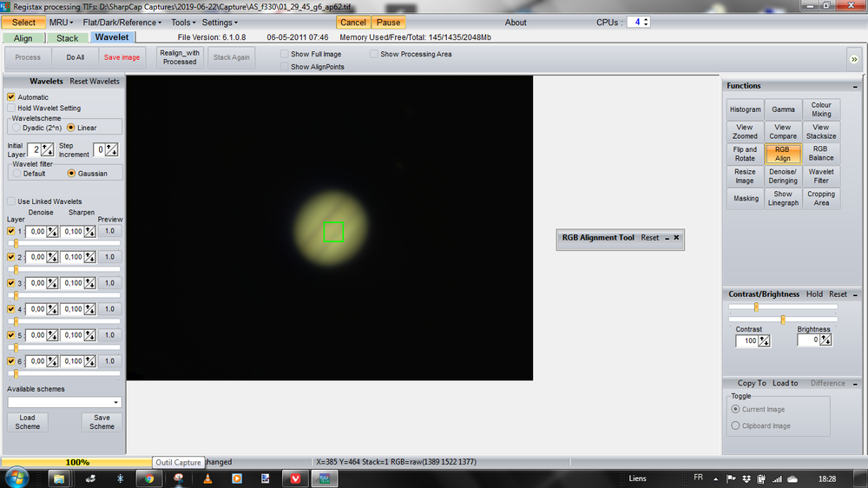
Task: Open the Gamma function
Action: pos(783,109)
